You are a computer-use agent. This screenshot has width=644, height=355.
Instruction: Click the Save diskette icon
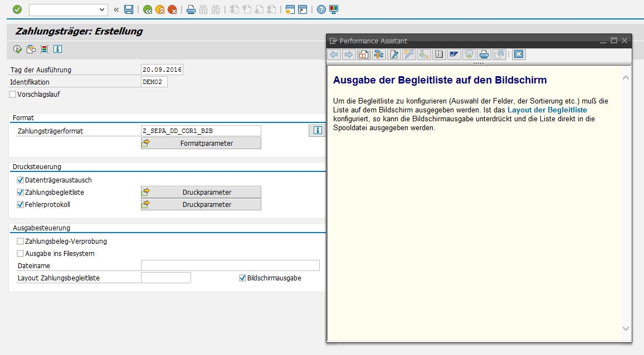(x=129, y=9)
